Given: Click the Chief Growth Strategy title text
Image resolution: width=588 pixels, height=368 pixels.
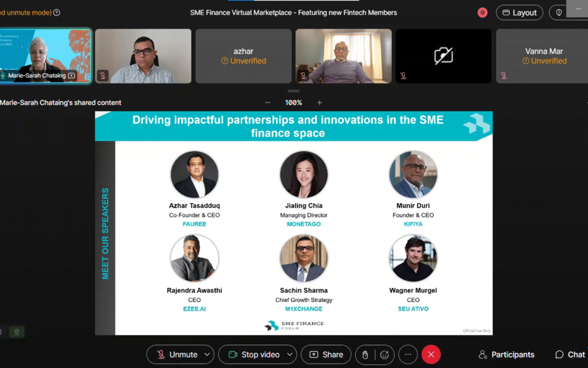Looking at the screenshot, I should pyautogui.click(x=304, y=300).
